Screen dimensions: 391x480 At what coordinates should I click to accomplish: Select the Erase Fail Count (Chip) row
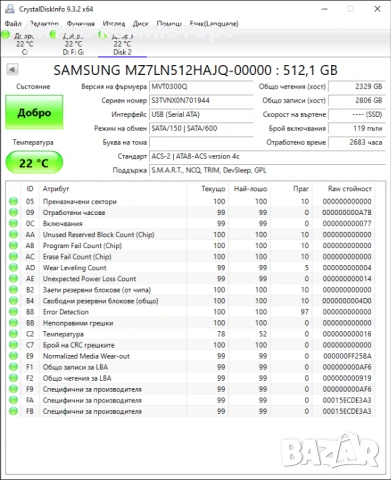190,256
